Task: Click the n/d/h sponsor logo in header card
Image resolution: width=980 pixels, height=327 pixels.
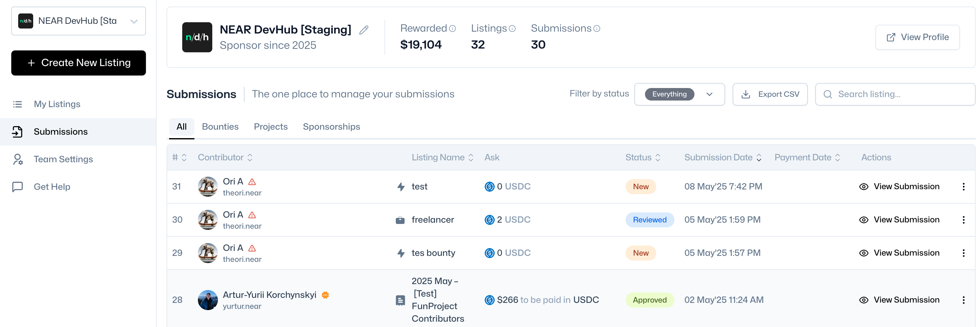Action: 197,37
